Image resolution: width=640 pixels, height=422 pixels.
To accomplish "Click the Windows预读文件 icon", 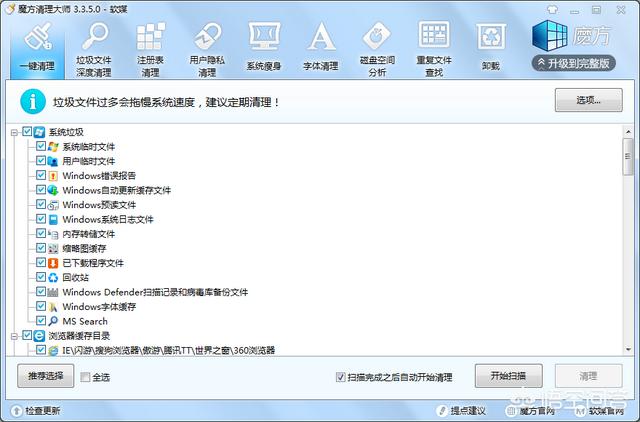I will click(53, 205).
